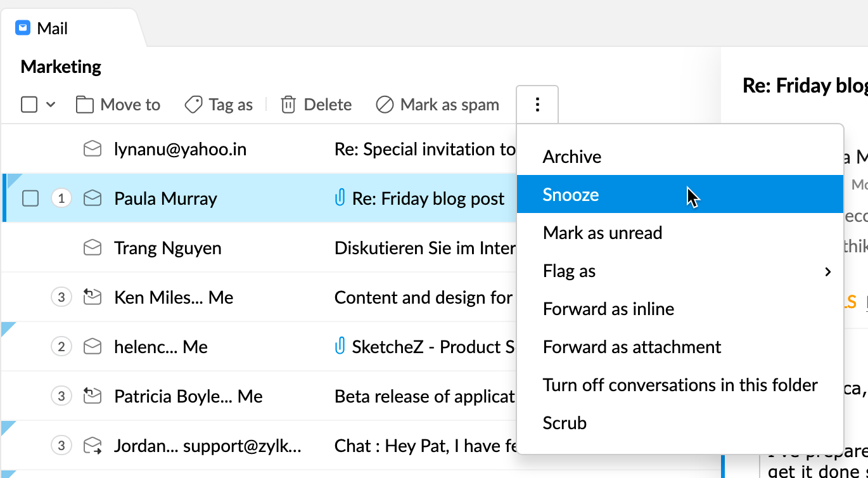Image resolution: width=868 pixels, height=478 pixels.
Task: Click the Move to button label
Action: (131, 105)
